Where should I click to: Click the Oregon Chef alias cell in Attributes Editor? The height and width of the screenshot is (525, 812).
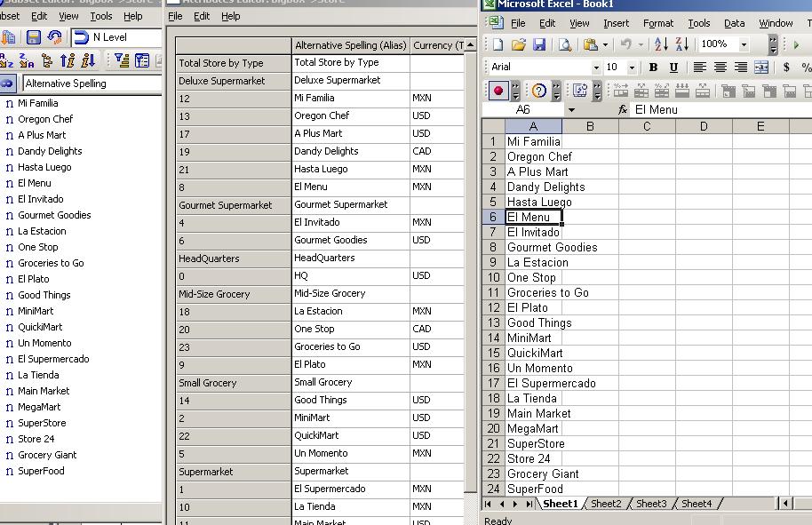[x=351, y=115]
